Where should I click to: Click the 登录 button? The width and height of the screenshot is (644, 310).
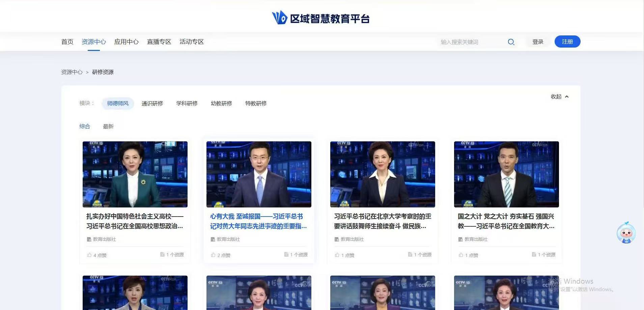pos(538,42)
